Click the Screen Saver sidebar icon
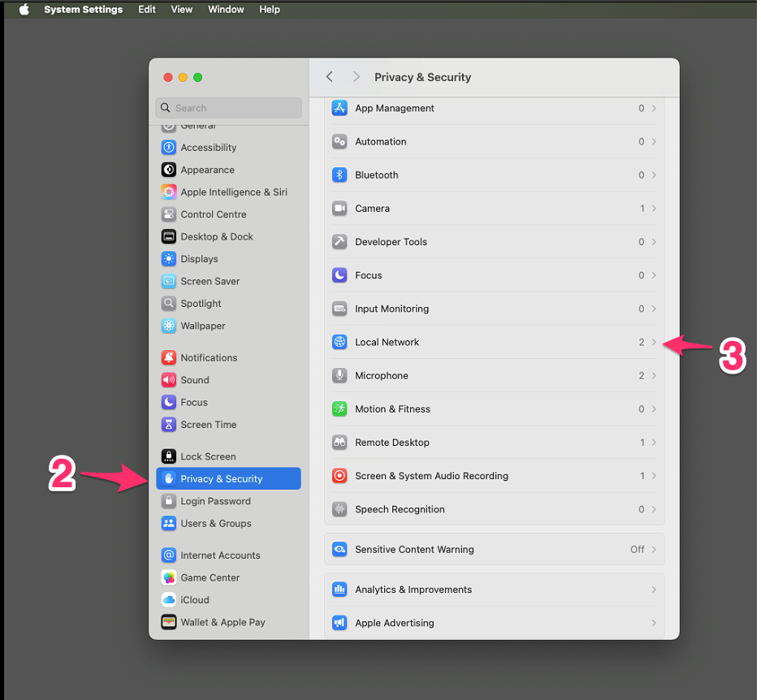 tap(168, 281)
